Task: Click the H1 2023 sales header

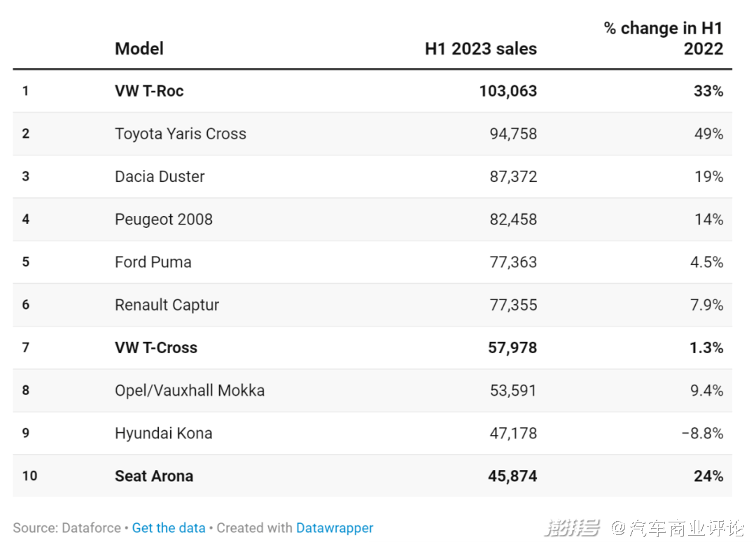Action: click(x=481, y=49)
